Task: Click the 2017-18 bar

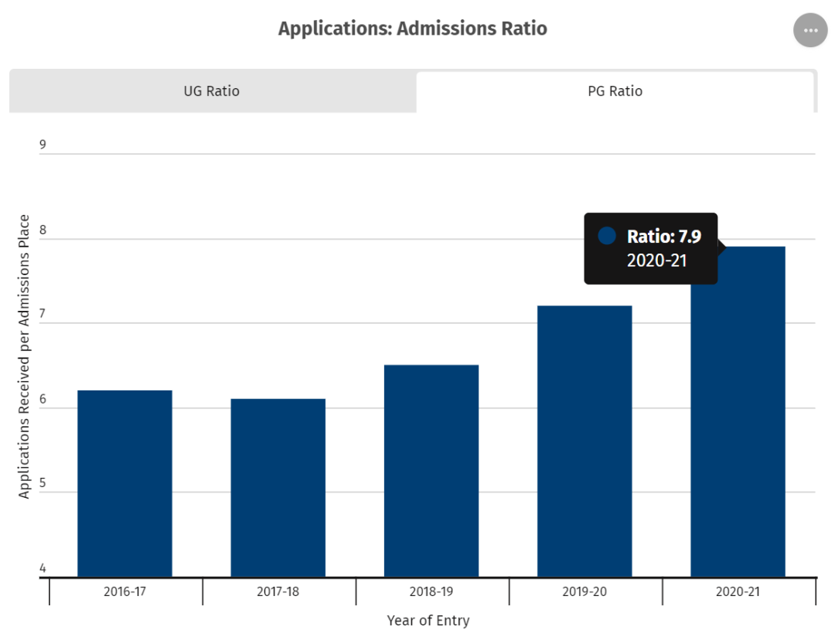Action: coord(278,488)
